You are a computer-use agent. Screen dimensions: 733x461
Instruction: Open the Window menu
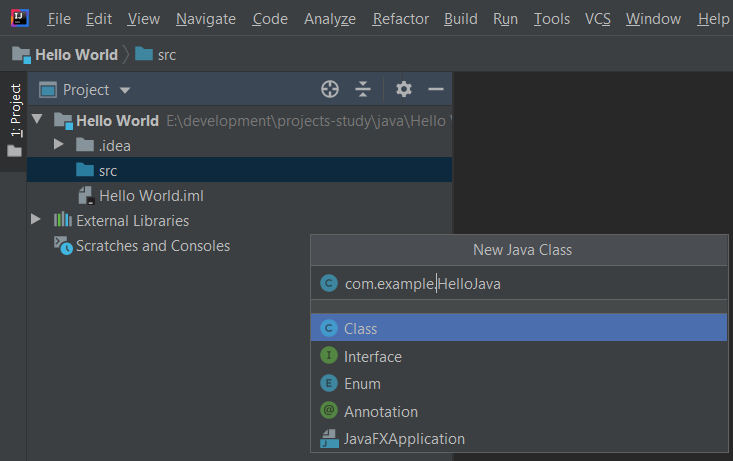click(653, 19)
